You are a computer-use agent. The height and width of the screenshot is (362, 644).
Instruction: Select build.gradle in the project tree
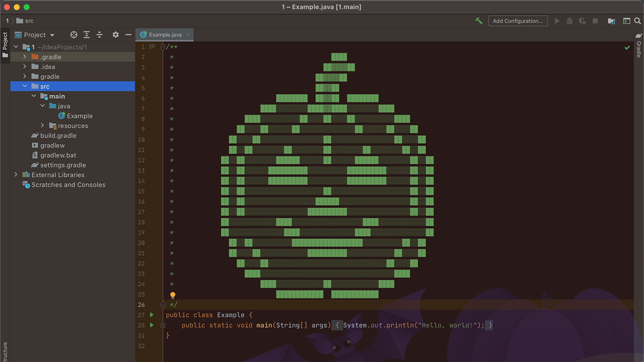pyautogui.click(x=58, y=136)
